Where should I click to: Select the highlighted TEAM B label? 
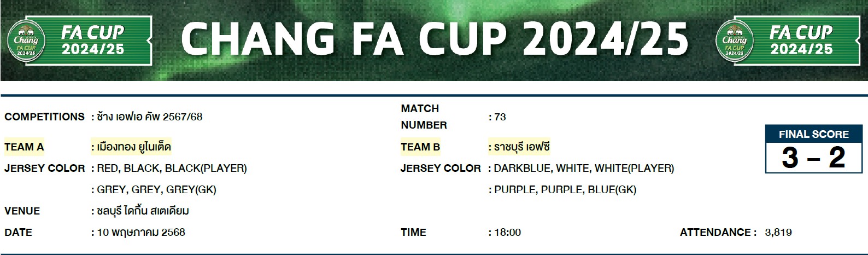tap(420, 147)
